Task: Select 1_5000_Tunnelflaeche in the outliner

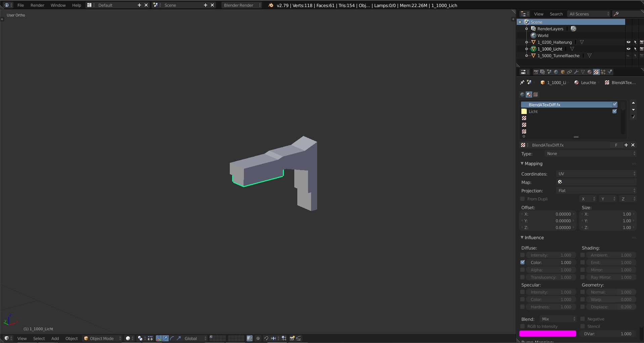Action: pos(558,55)
